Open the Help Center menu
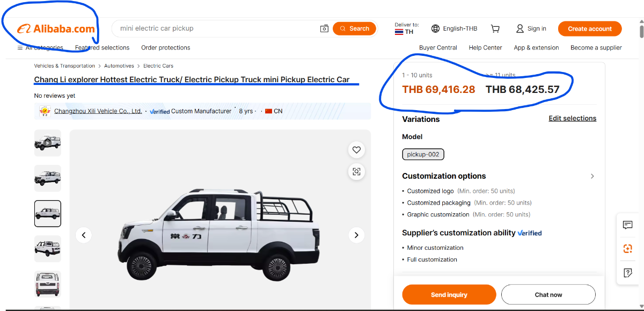Screen dimensions: 644x311 pos(485,48)
